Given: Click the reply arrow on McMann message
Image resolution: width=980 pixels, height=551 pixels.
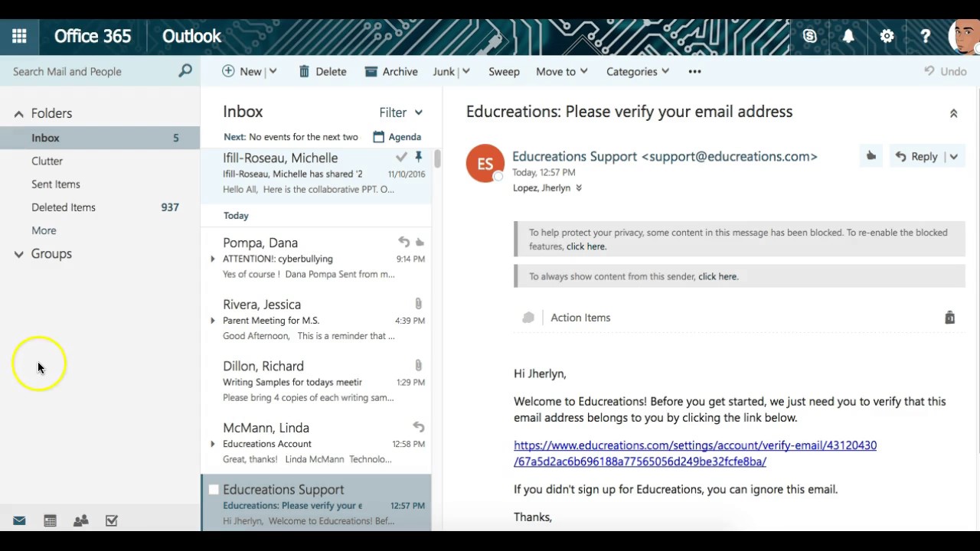Looking at the screenshot, I should coord(418,427).
